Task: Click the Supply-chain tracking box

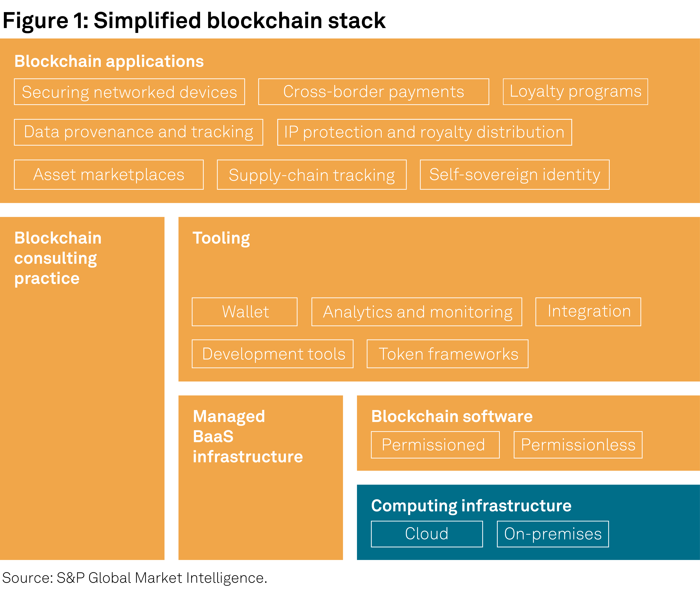Action: click(312, 175)
